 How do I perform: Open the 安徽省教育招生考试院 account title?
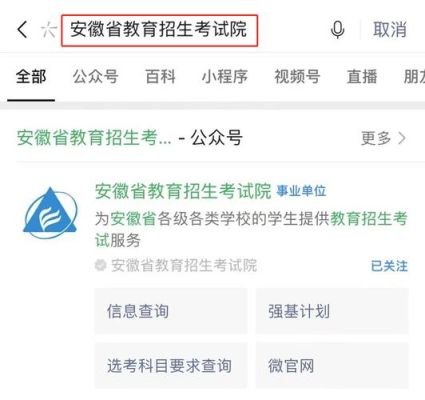[x=183, y=191]
